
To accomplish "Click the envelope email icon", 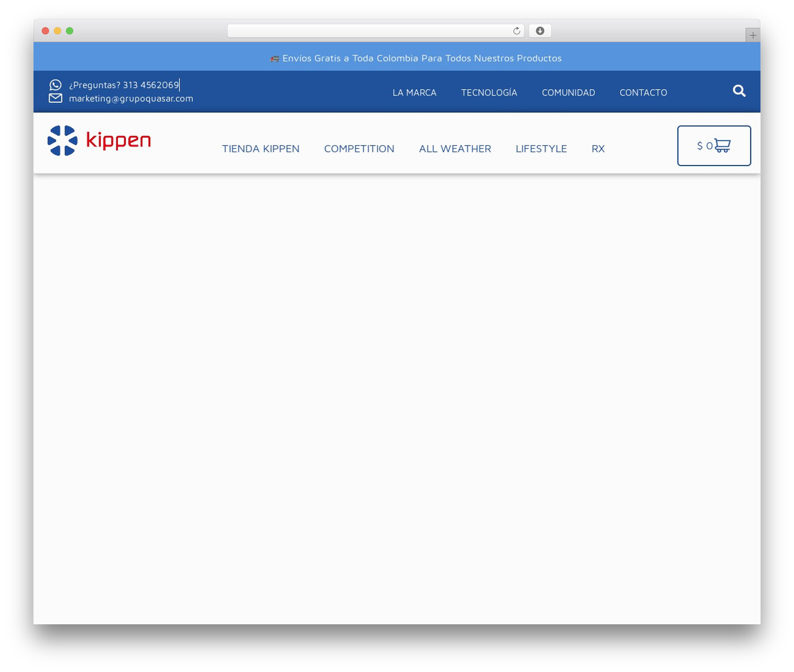I will (56, 98).
